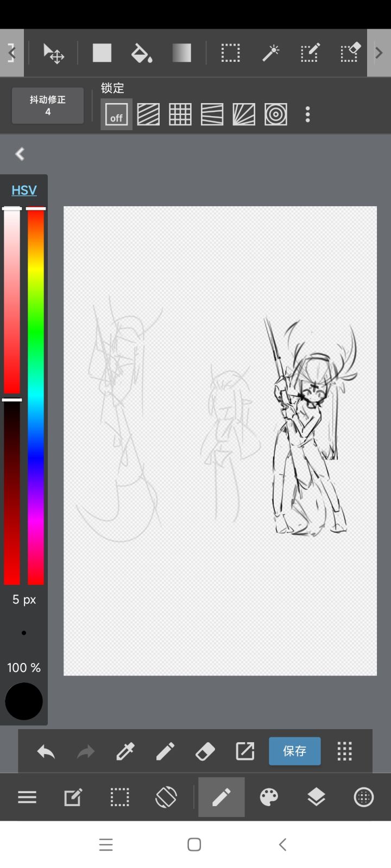Pick the Magic Wand selection tool
Viewport: 391px width, 868px height.
(270, 53)
